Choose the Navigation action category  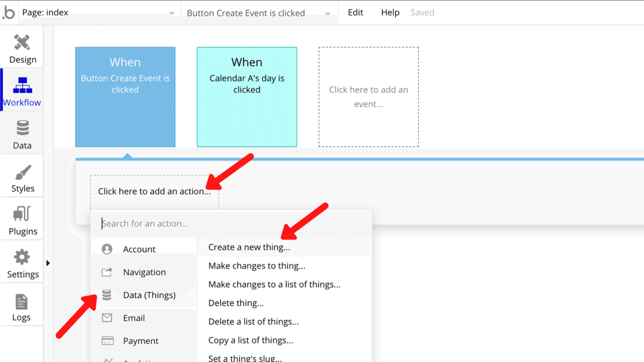(x=144, y=272)
